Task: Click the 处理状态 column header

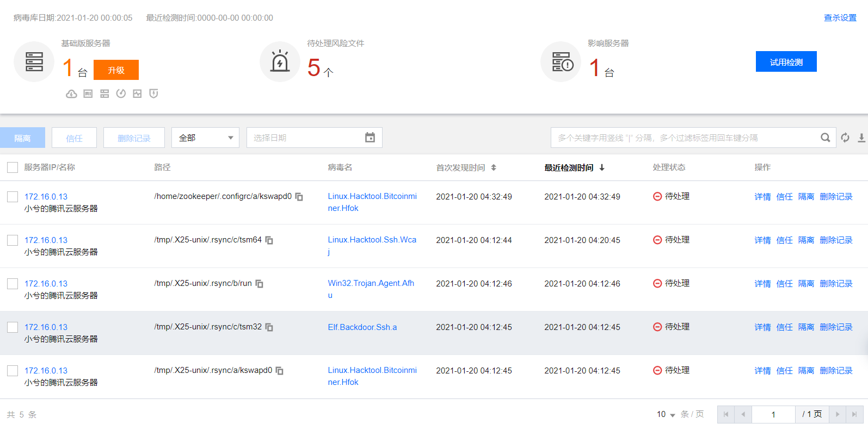Action: pyautogui.click(x=669, y=167)
